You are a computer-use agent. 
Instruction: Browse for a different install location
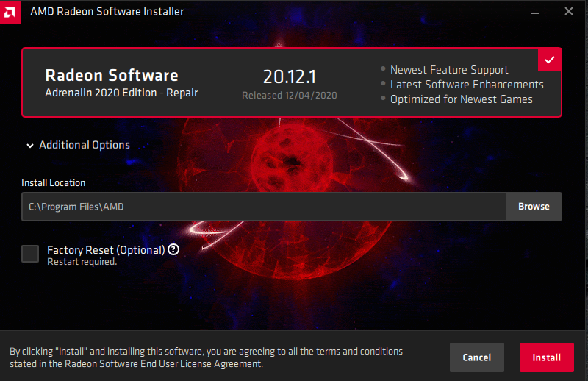coord(534,207)
